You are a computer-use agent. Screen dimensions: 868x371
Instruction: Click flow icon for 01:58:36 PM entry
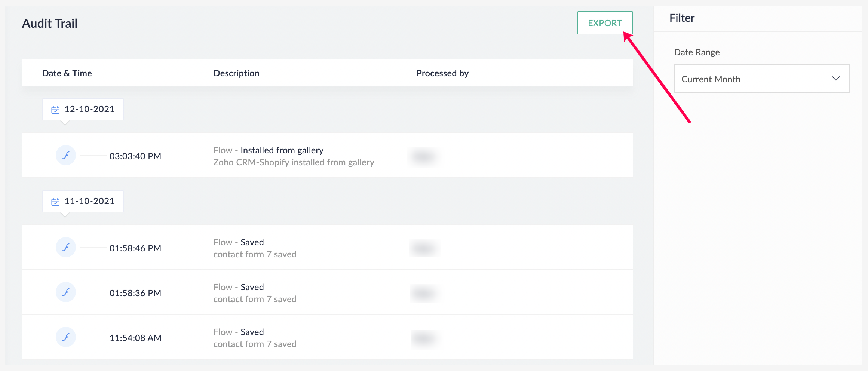pos(66,292)
